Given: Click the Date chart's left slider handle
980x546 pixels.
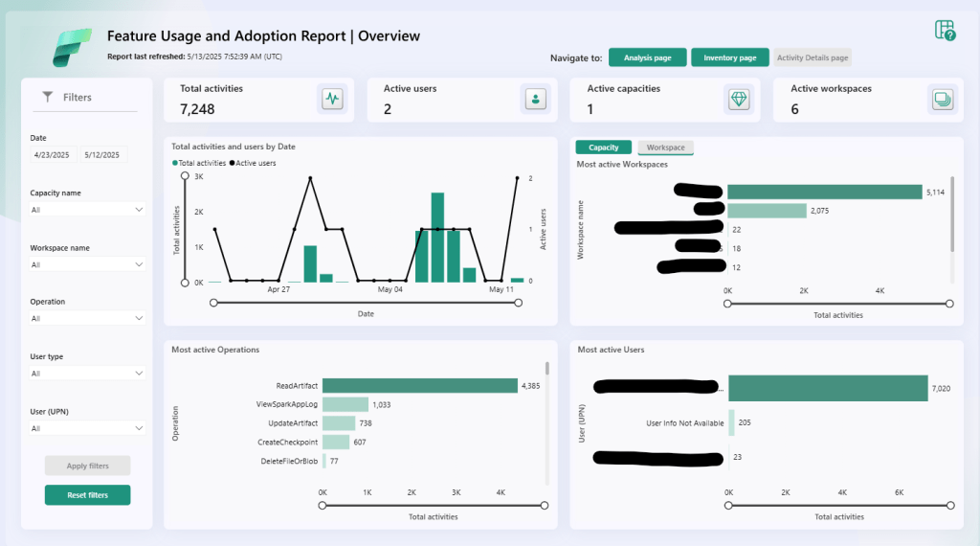Looking at the screenshot, I should point(213,303).
